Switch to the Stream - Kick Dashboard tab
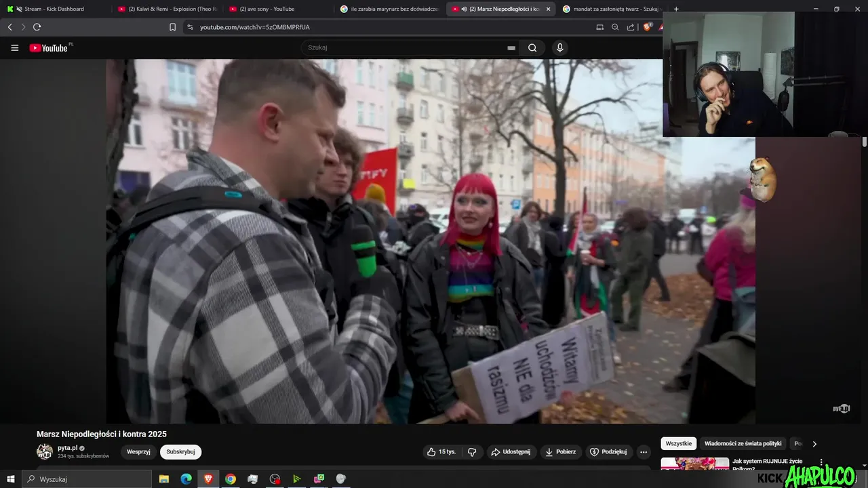Screen dimensions: 868x488 [54, 9]
